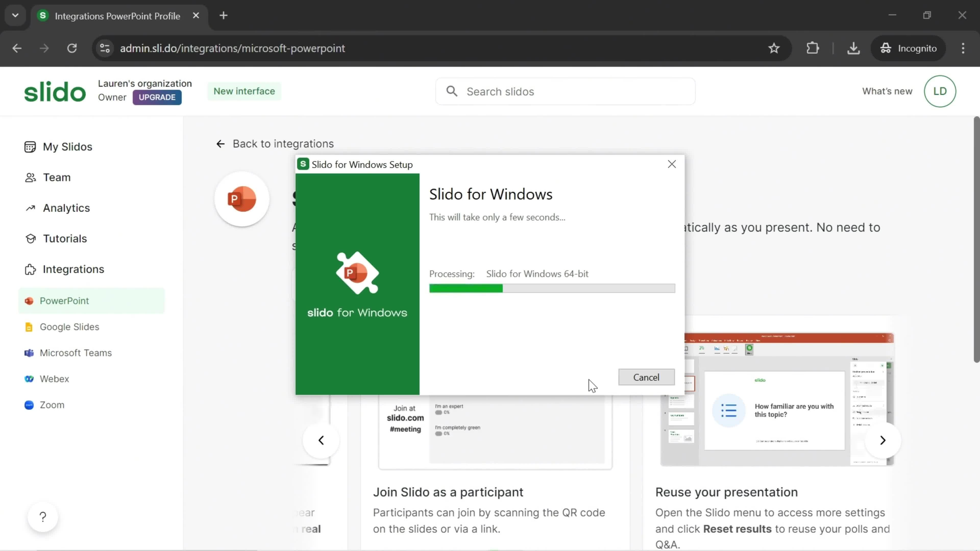Bookmark this page with the star icon
This screenshot has height=551, width=980.
tap(774, 48)
